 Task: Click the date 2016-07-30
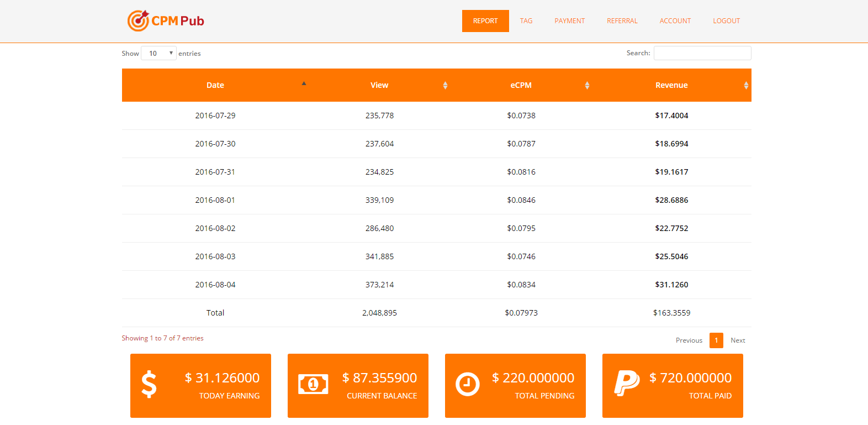(215, 144)
